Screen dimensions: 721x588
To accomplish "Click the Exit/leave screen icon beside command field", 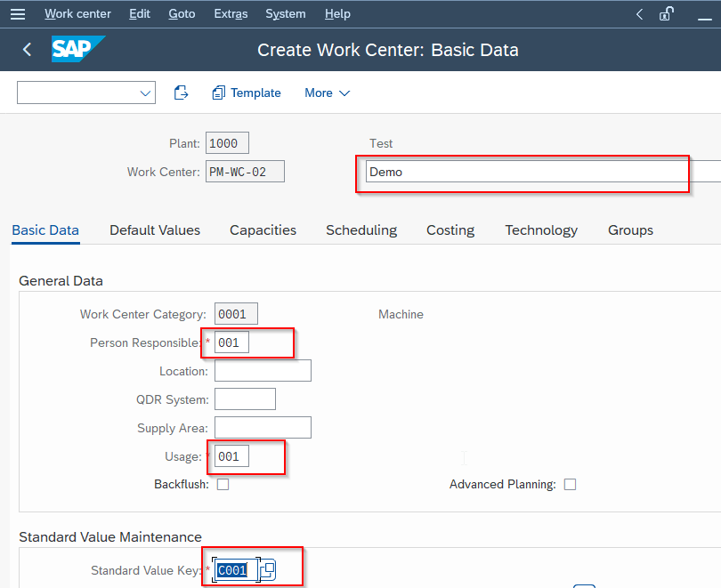I will tap(181, 93).
